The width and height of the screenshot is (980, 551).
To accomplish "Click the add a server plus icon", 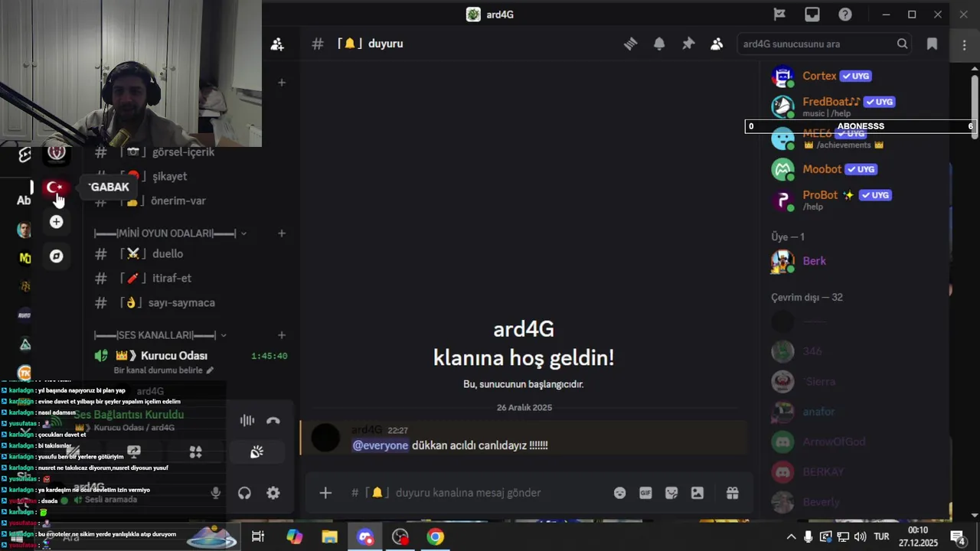I will 56,222.
